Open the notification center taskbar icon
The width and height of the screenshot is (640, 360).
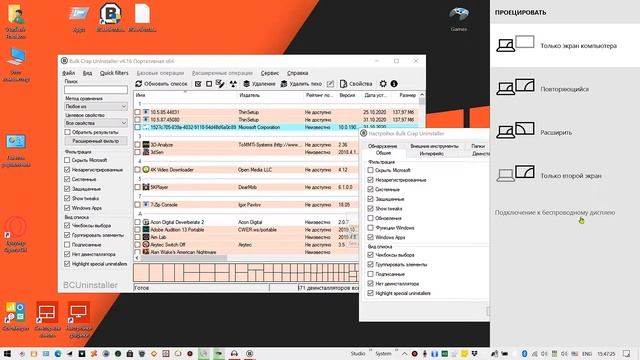pos(627,353)
